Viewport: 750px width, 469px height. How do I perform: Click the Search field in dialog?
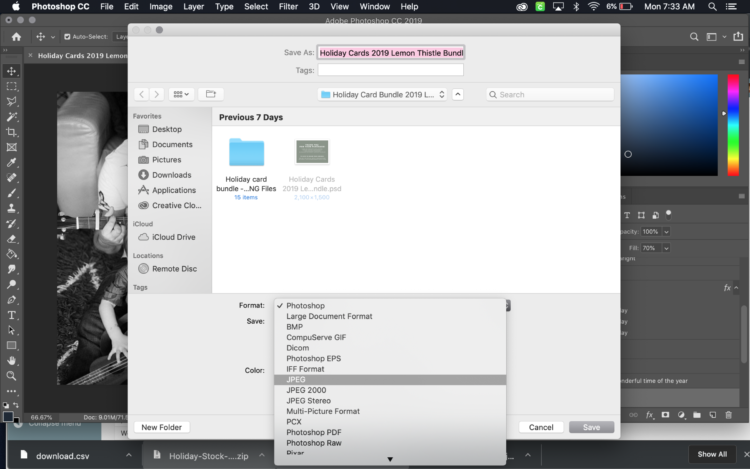tap(550, 95)
